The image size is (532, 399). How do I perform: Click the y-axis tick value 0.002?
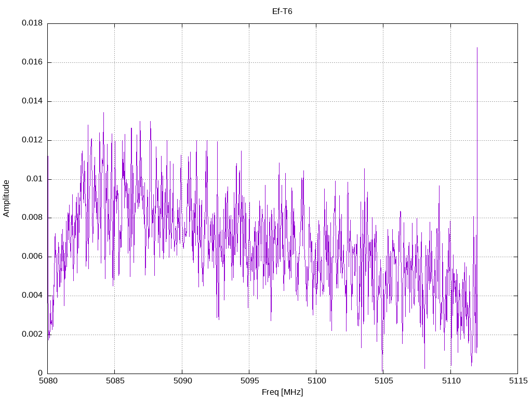click(32, 334)
